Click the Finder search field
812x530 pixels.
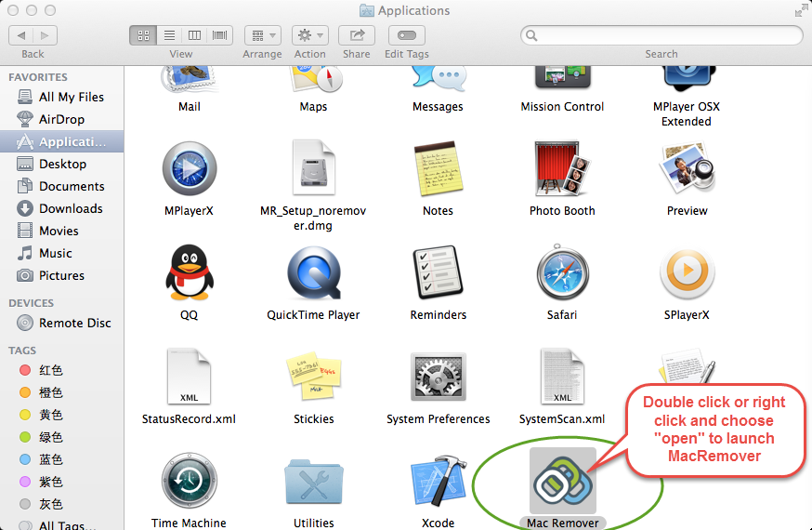coord(661,35)
